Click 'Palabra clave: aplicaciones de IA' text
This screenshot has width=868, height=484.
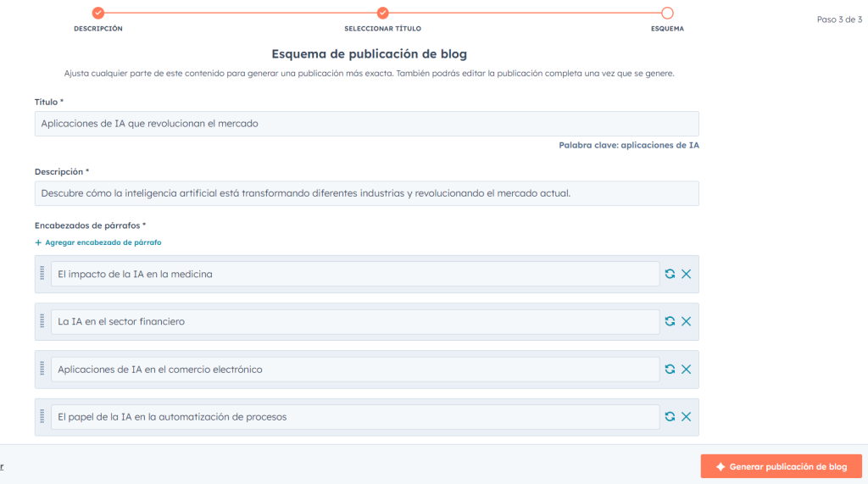(x=629, y=145)
